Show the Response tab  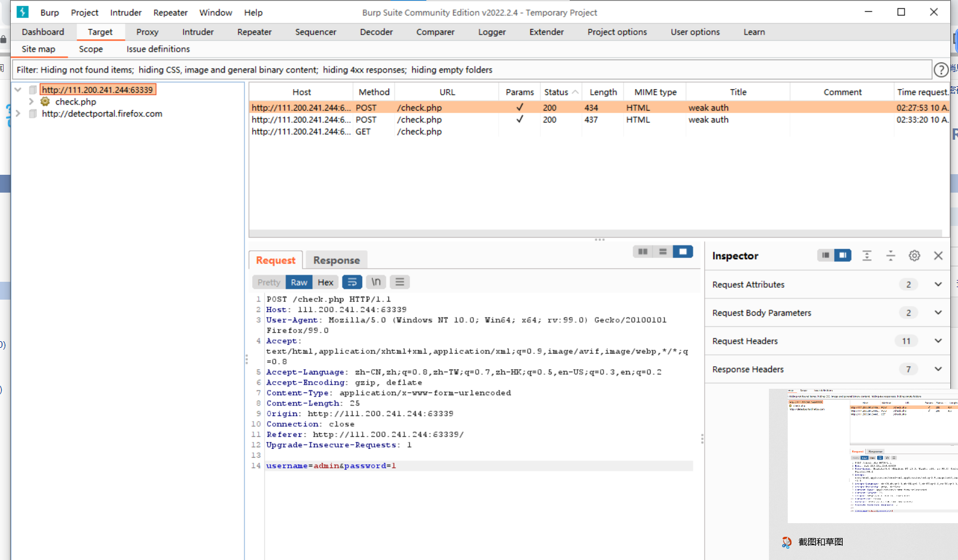pyautogui.click(x=337, y=260)
